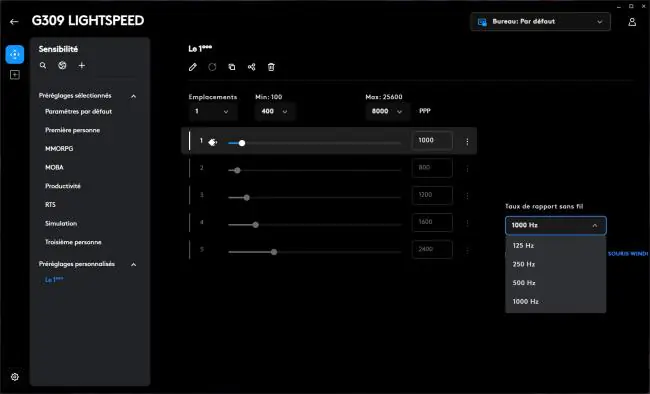
Task: Share the preset using the share icon
Action: click(x=252, y=67)
